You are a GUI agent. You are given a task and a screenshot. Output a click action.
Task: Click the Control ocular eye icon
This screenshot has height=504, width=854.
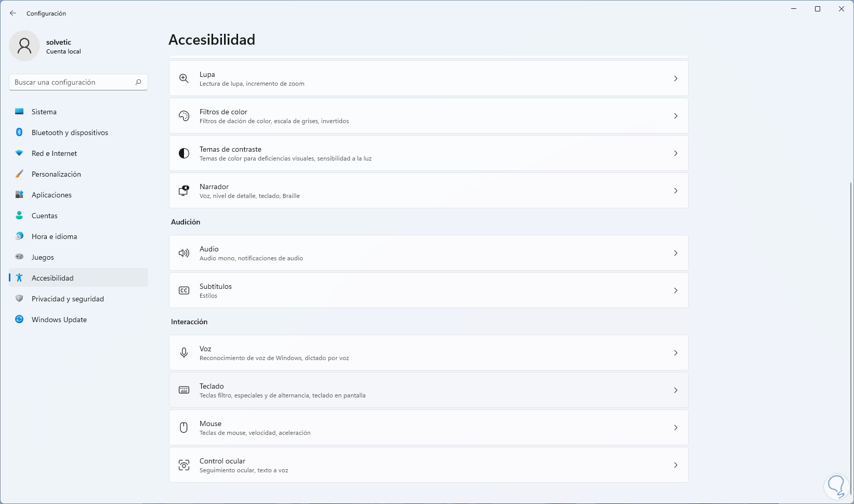tap(184, 465)
